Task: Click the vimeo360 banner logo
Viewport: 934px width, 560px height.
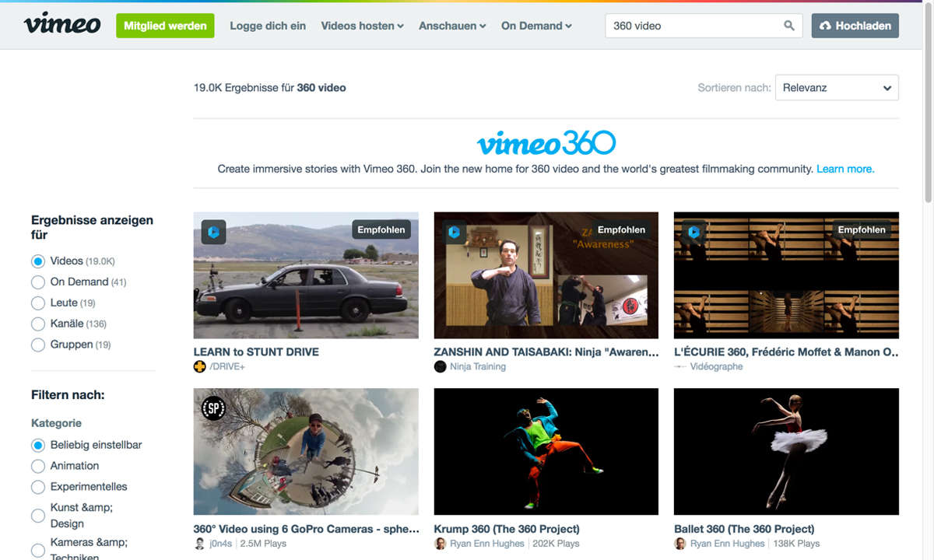Action: click(546, 143)
